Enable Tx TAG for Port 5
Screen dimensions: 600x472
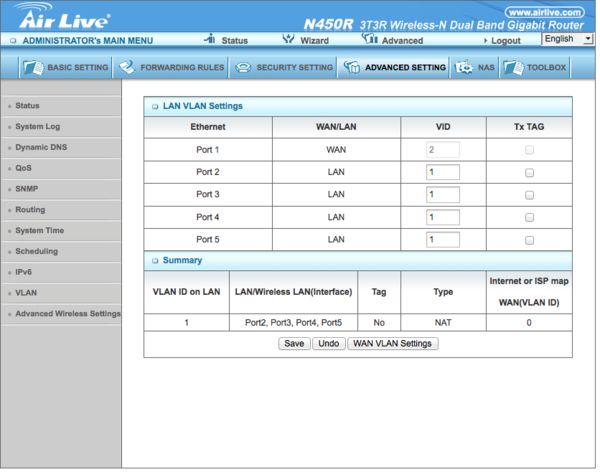(529, 240)
